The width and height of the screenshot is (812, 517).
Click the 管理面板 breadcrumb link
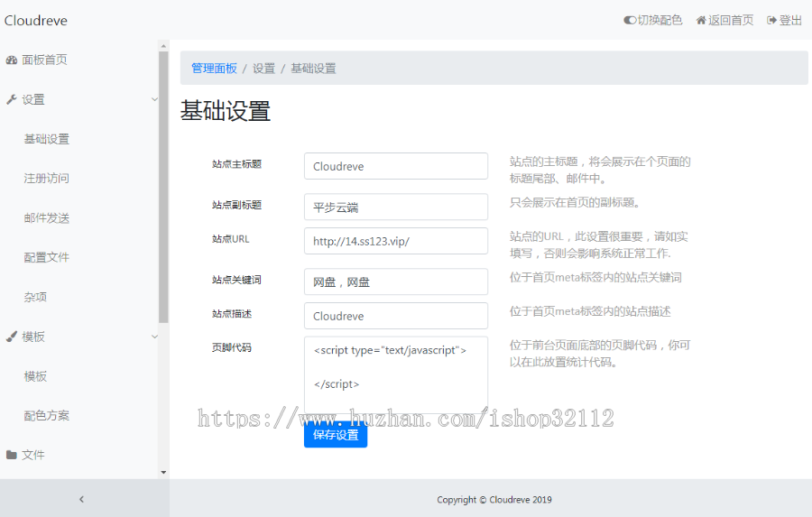[214, 69]
